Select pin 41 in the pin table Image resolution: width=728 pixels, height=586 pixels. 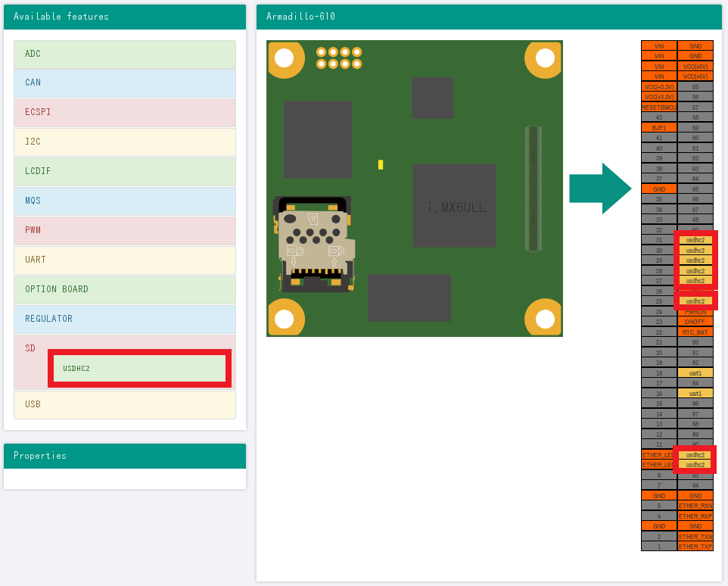pos(659,138)
